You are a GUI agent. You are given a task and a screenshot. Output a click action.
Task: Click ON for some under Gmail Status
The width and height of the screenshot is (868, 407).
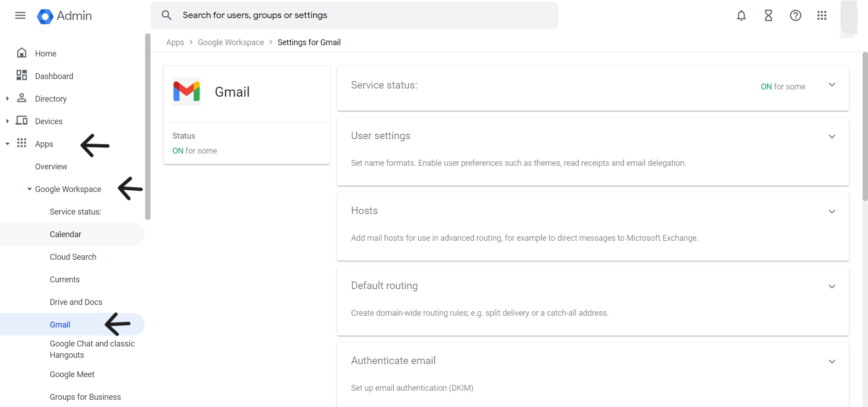pos(195,150)
